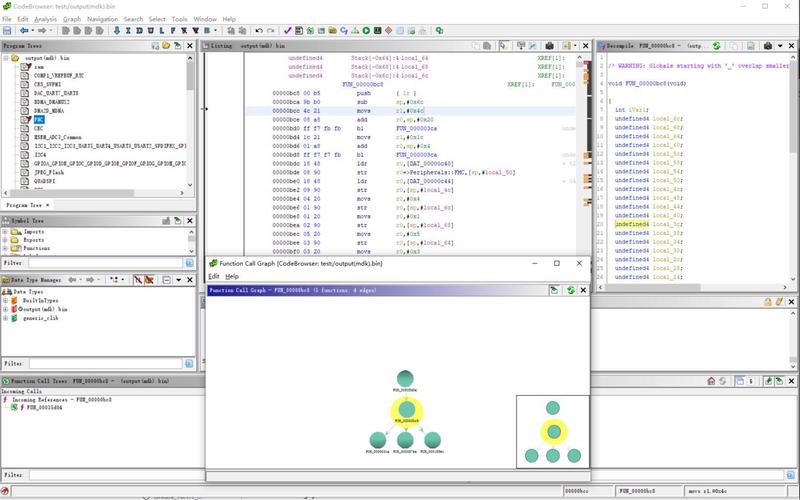The height and width of the screenshot is (500, 800).
Task: Close the Program Trees panel
Action: point(192,46)
